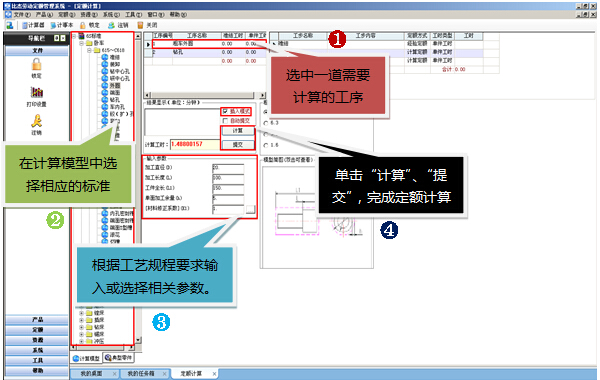
Task: Open the 计算器 toolbar tool
Action: coord(33,25)
